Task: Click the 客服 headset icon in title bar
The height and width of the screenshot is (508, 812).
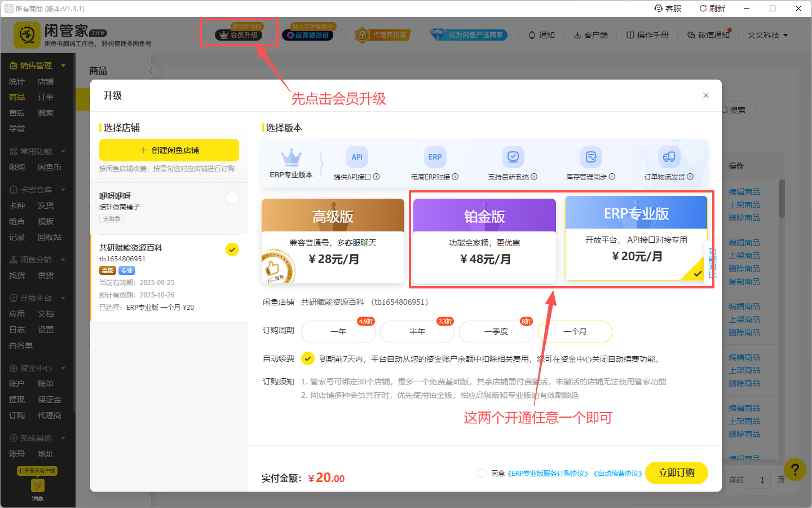Action: pos(658,8)
